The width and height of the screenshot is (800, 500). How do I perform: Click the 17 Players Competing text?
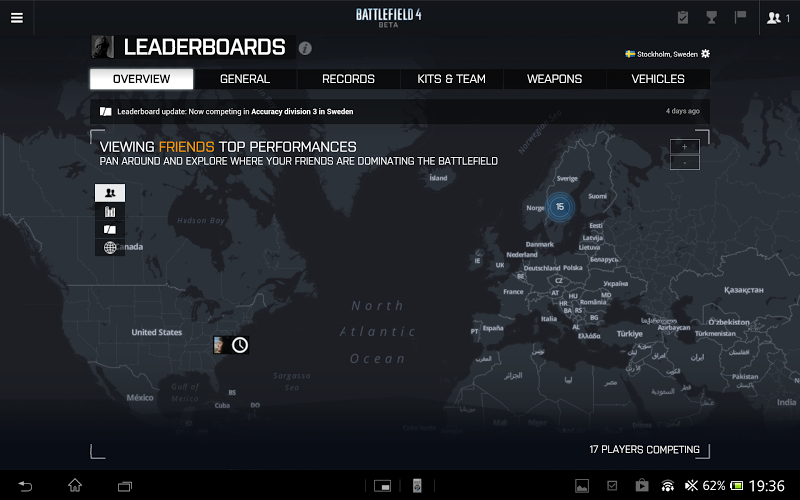[x=644, y=449]
